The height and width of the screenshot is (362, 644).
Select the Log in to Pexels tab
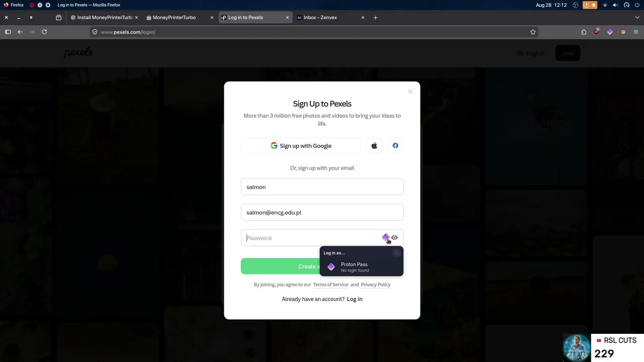(x=255, y=18)
